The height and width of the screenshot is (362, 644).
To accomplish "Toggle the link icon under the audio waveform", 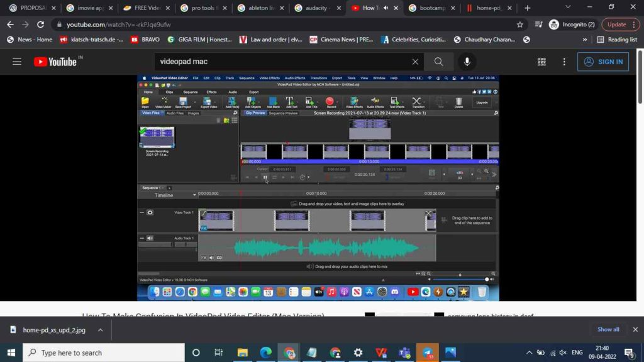I will [x=219, y=258].
